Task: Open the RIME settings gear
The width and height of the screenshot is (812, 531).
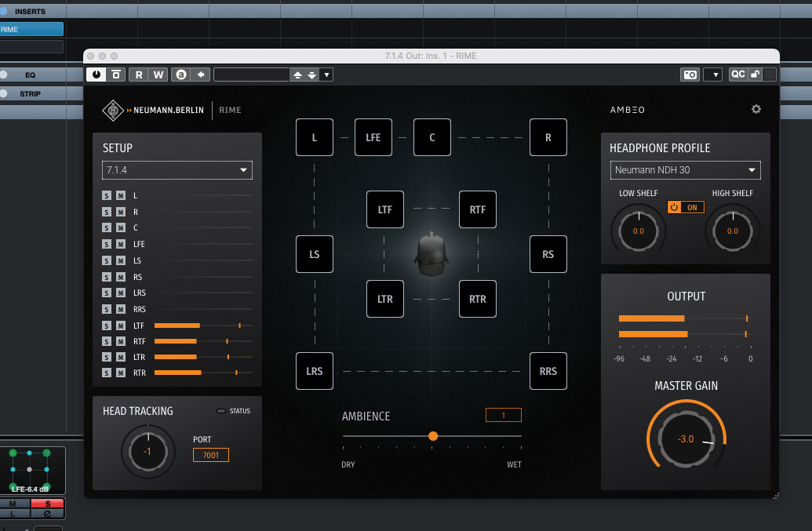Action: (x=756, y=109)
